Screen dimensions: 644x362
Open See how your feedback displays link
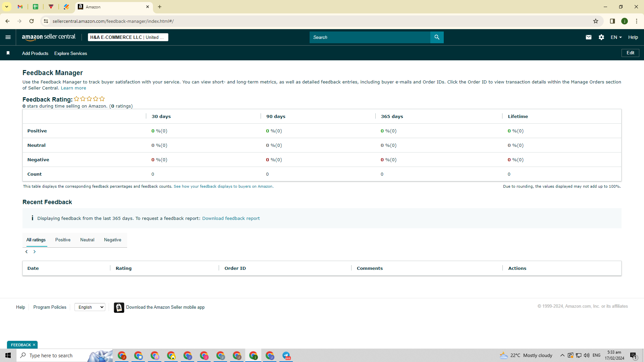(x=223, y=186)
